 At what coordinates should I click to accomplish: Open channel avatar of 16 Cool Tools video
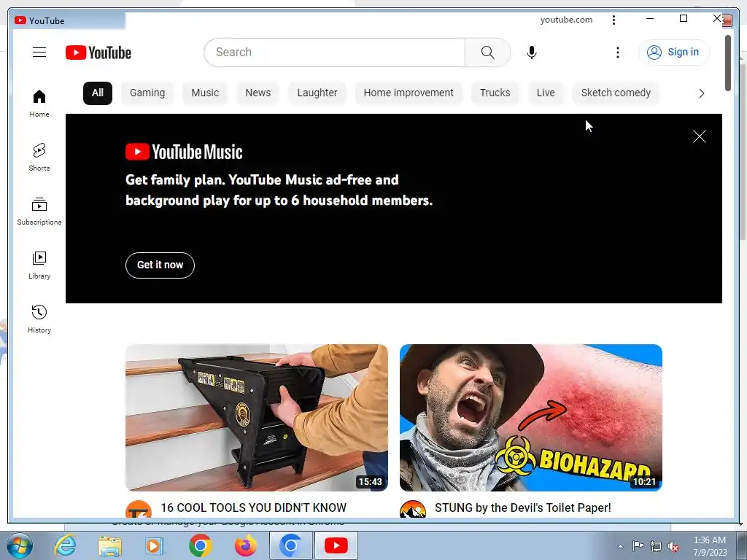pos(139,510)
